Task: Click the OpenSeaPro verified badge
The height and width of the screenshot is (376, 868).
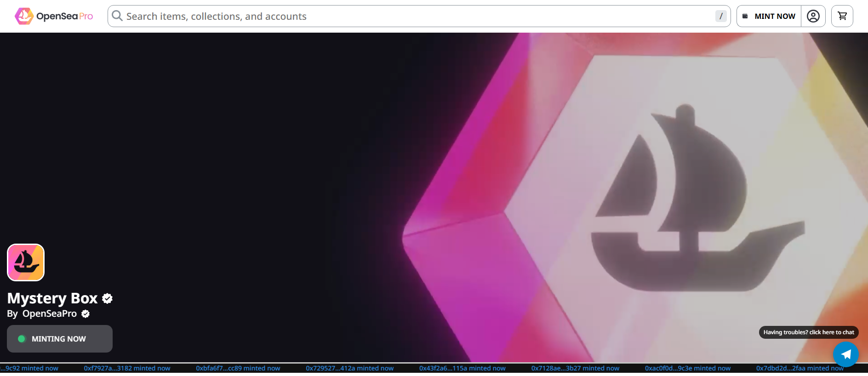Action: pos(86,314)
